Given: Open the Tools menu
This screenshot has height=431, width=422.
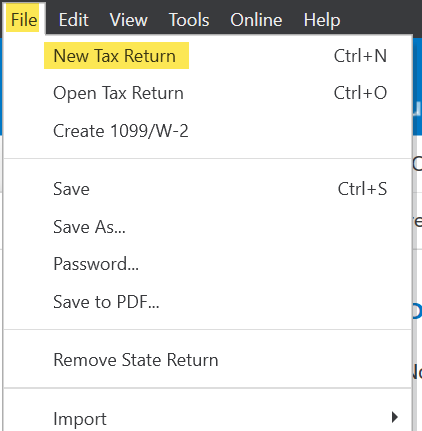Looking at the screenshot, I should click(189, 20).
